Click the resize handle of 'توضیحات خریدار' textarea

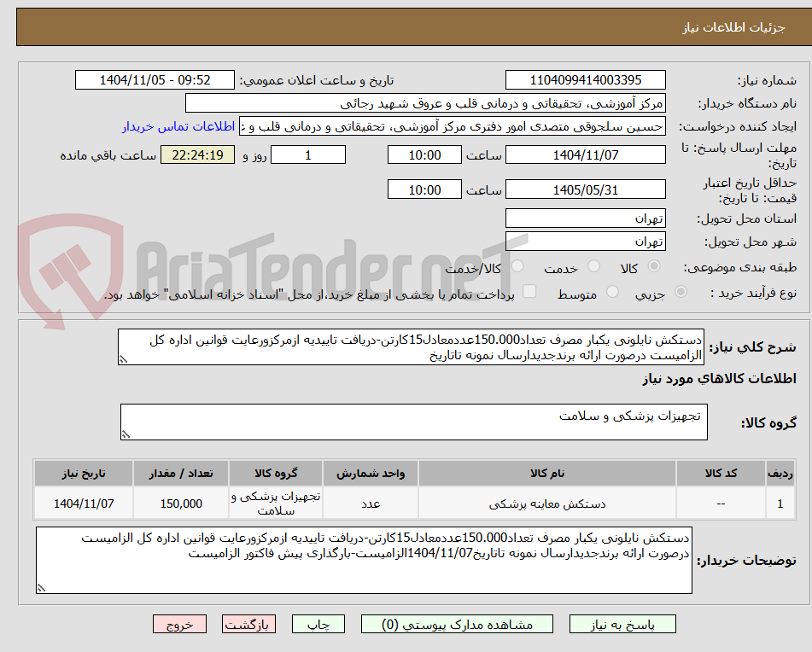42,588
